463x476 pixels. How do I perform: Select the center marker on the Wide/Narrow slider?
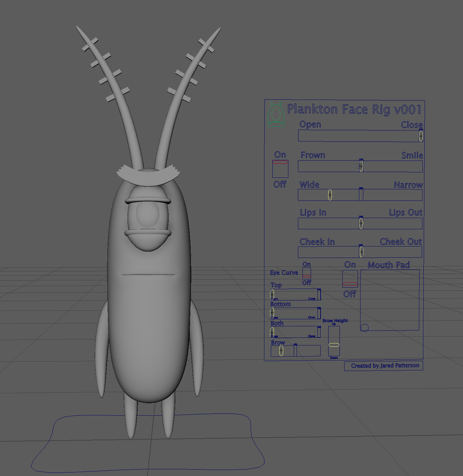[x=361, y=194]
